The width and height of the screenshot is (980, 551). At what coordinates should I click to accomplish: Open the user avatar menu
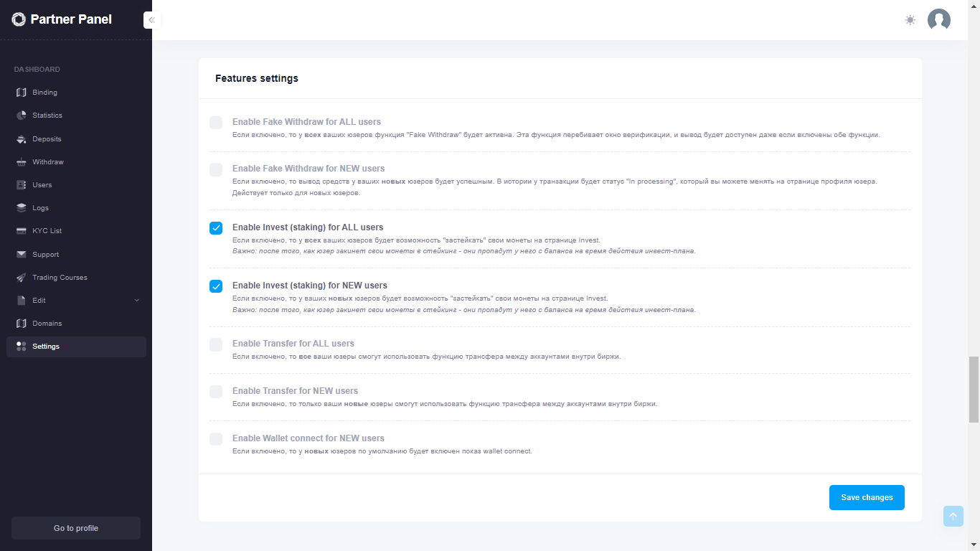pos(939,20)
